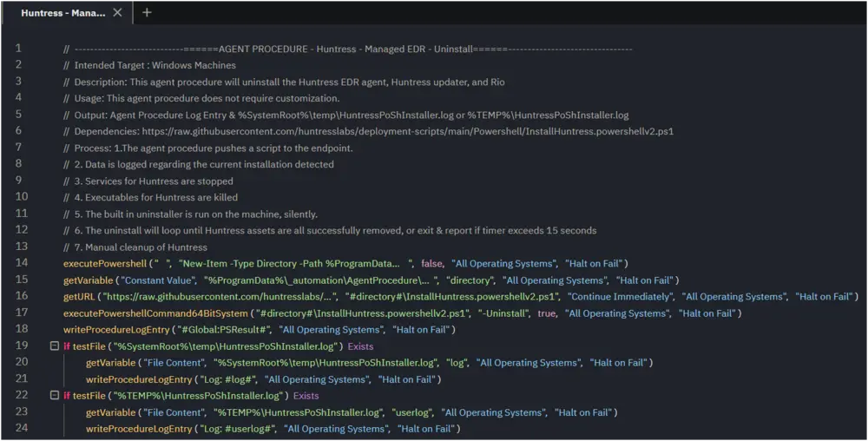The image size is (868, 441).
Task: Click the "Continue Immediately" value on line 16
Action: tap(620, 297)
